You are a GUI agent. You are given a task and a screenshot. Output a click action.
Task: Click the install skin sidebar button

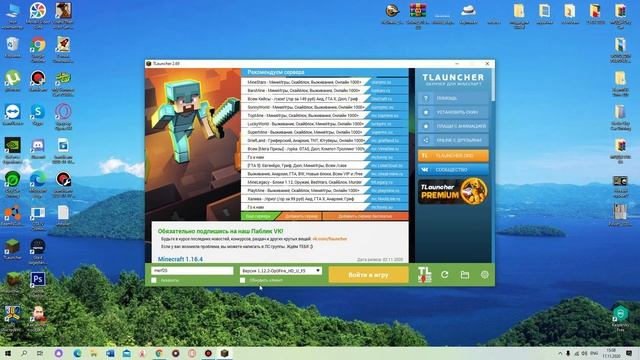coord(453,112)
